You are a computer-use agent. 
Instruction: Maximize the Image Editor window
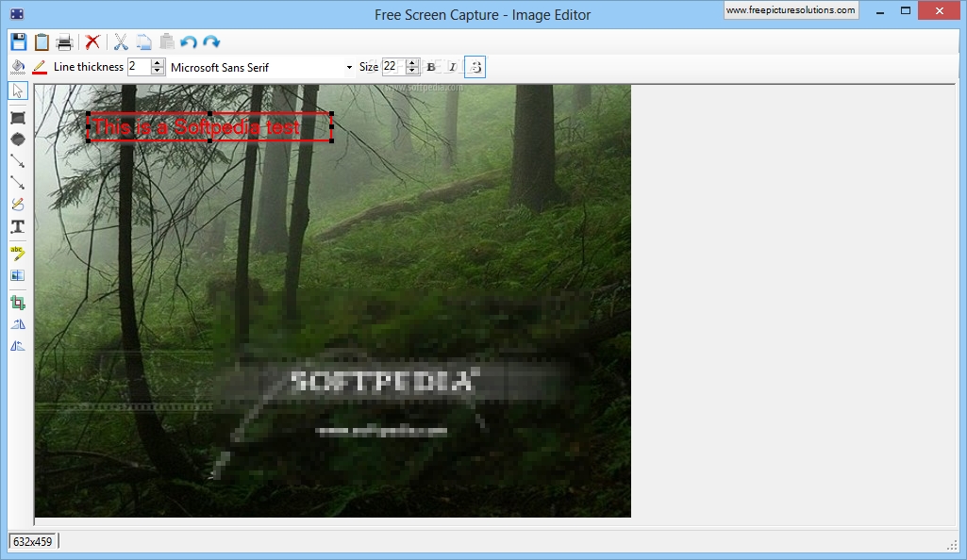click(x=906, y=10)
